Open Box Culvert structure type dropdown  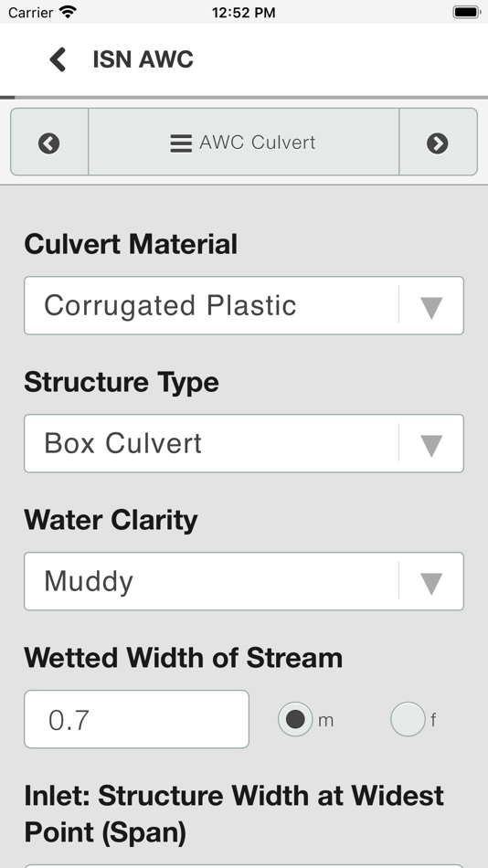click(x=244, y=443)
